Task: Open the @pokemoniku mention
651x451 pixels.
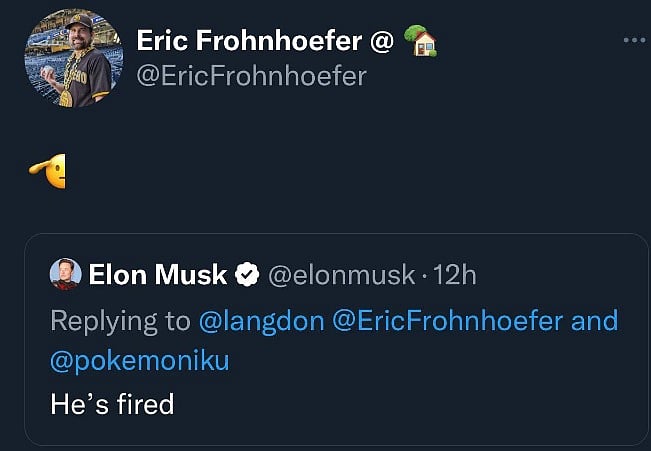Action: tap(139, 360)
